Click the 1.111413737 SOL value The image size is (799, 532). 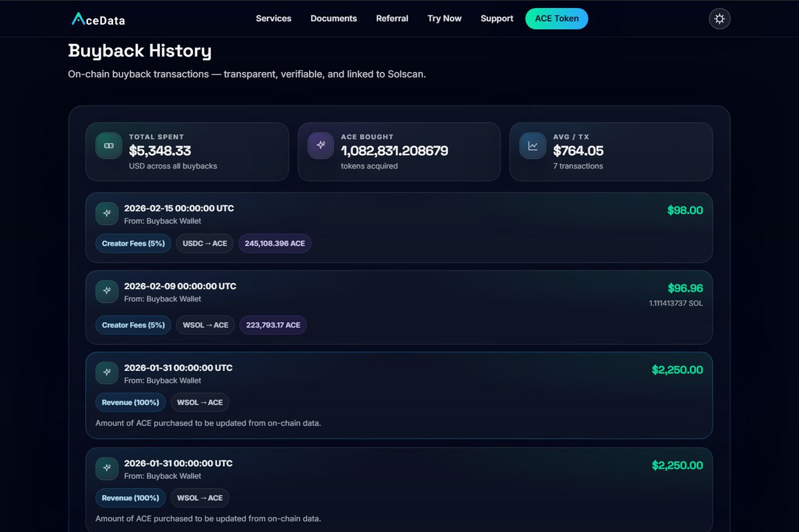pyautogui.click(x=676, y=304)
